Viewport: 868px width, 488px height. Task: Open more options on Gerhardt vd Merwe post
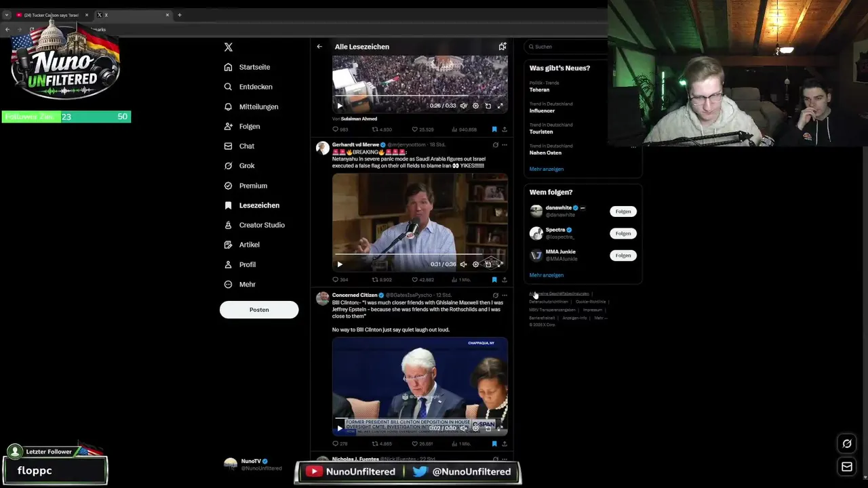pos(505,144)
